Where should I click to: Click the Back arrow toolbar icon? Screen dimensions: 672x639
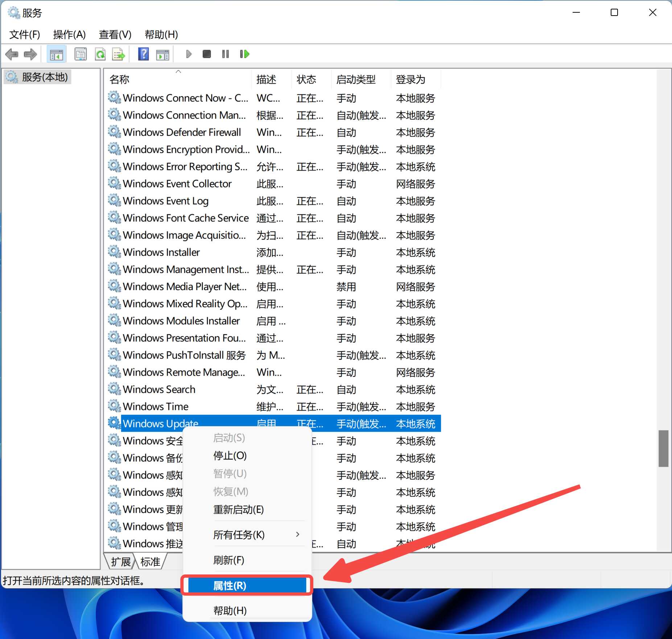pyautogui.click(x=12, y=54)
